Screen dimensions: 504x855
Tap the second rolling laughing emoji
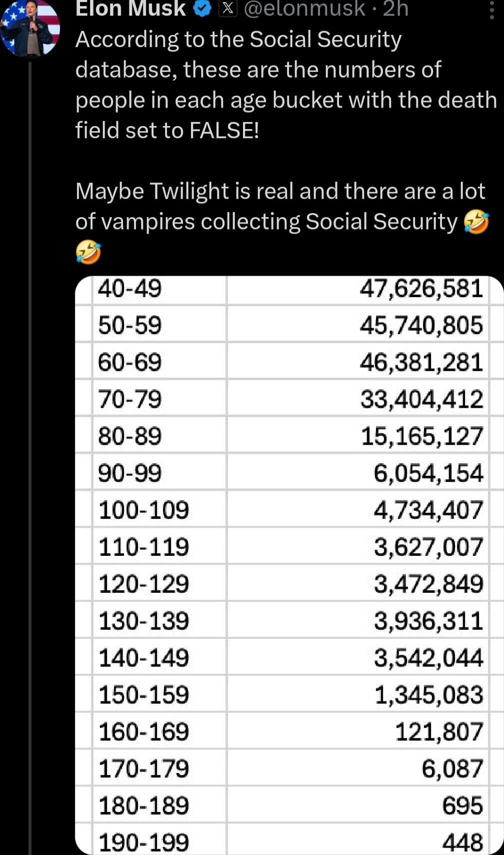click(88, 252)
